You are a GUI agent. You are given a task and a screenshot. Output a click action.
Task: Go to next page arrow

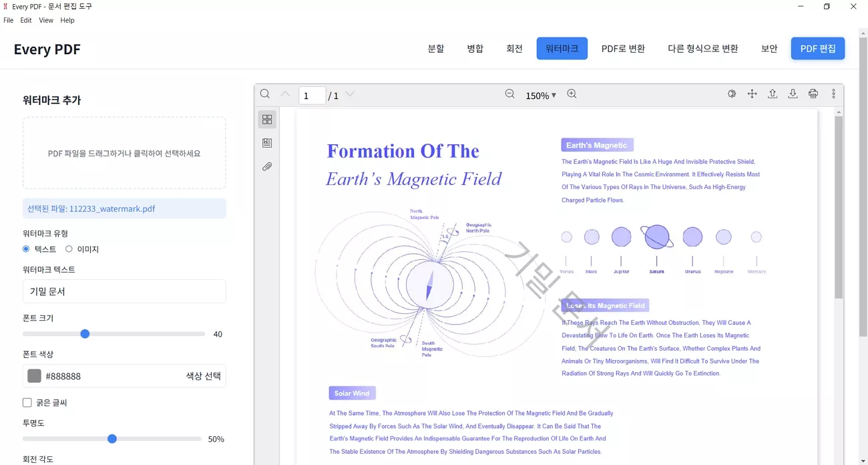[x=350, y=94]
